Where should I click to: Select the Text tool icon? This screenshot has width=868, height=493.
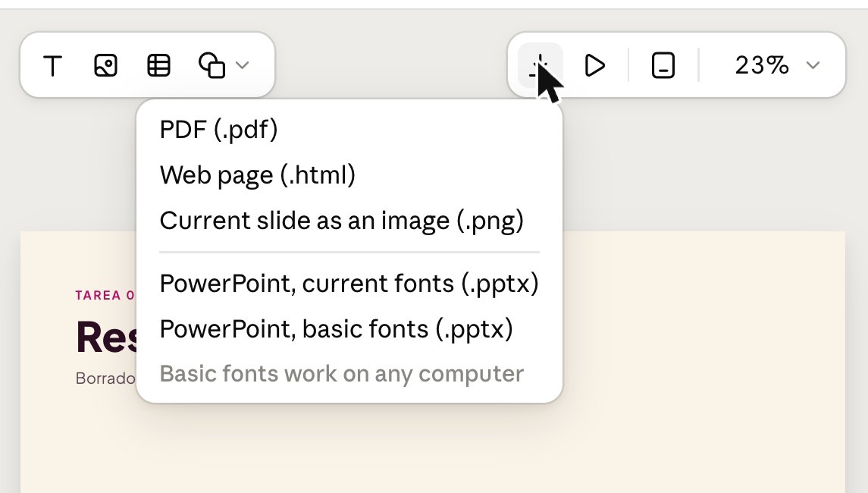click(52, 65)
